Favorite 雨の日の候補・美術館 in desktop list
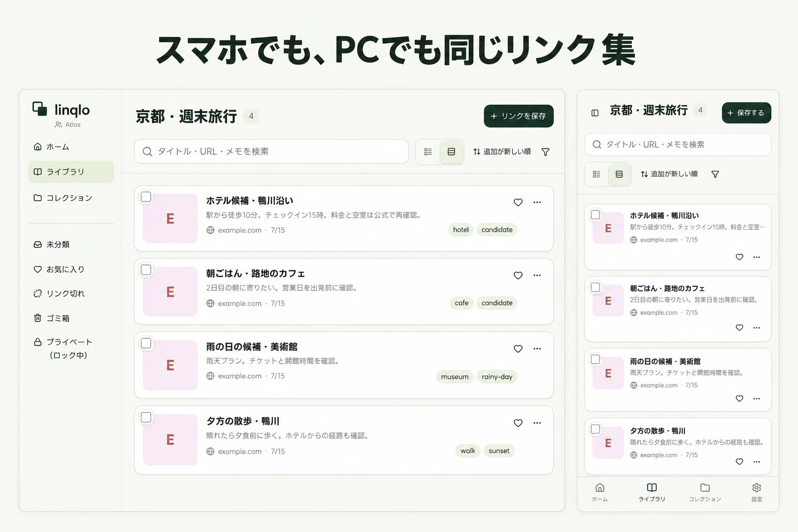The height and width of the screenshot is (532, 798). pos(518,349)
